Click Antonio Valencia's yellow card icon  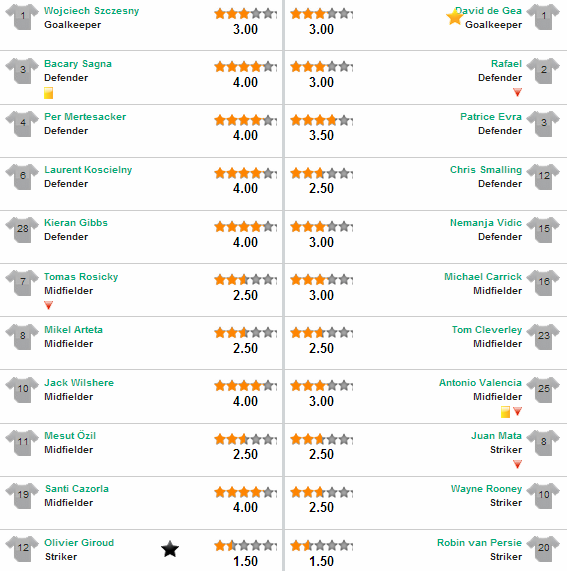(505, 412)
